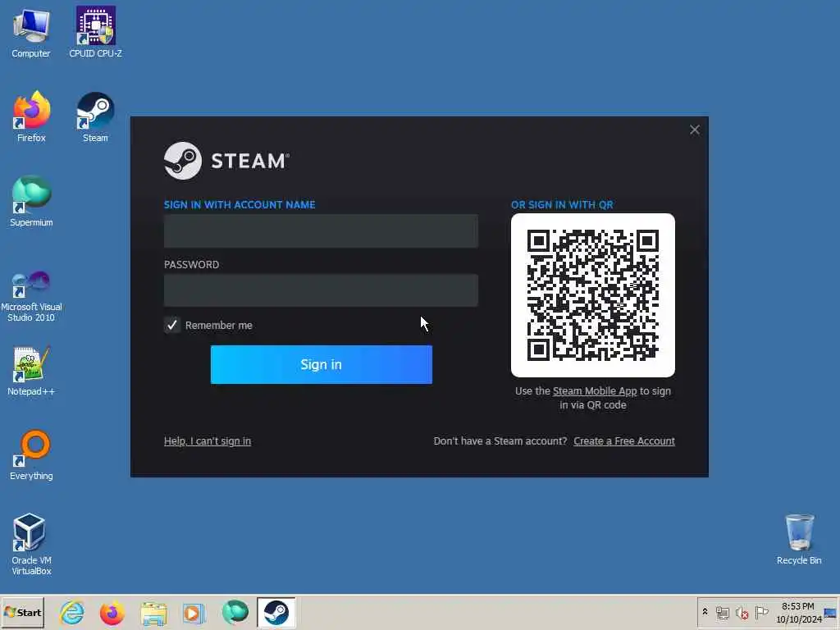Screen dimensions: 840x630
Task: Open the Action Center flag tray icon
Action: click(761, 612)
